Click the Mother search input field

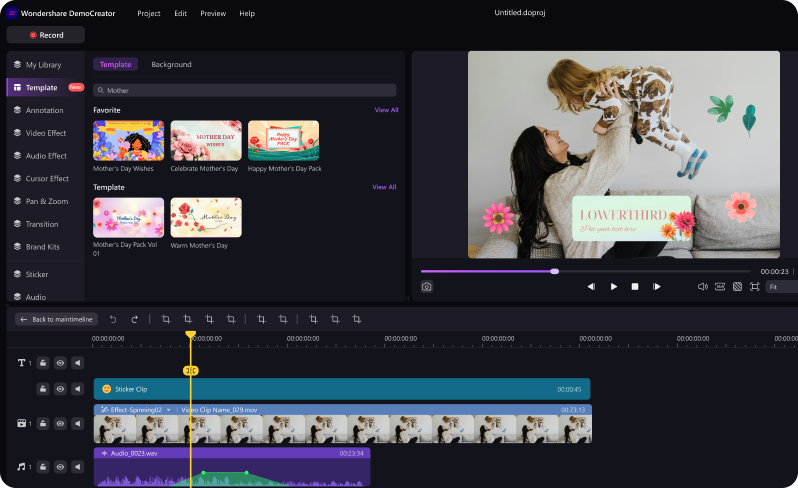(245, 90)
